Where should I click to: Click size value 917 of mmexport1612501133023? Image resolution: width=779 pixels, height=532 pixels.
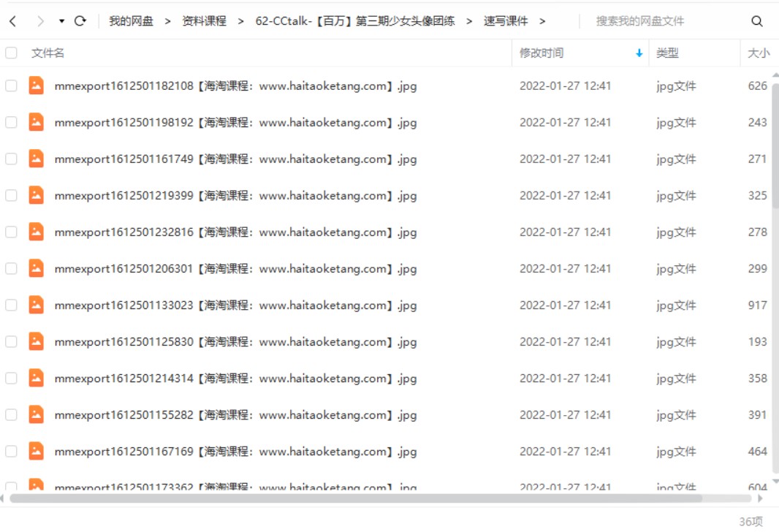click(757, 305)
